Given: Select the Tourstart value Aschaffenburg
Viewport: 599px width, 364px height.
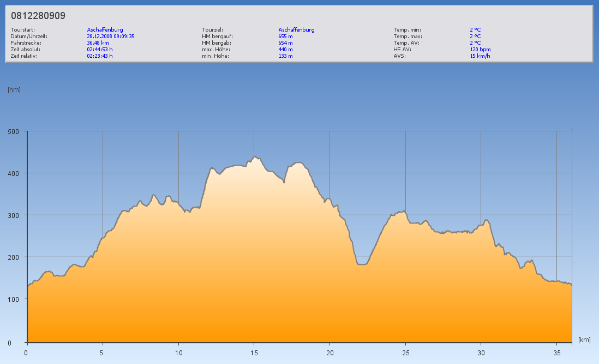Looking at the screenshot, I should [x=105, y=30].
